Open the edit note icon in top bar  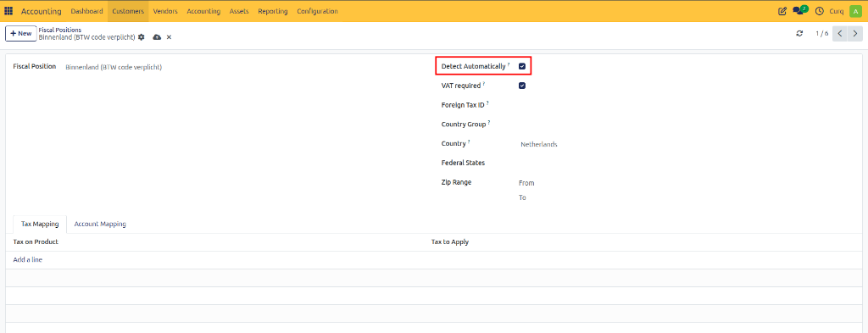(x=782, y=11)
